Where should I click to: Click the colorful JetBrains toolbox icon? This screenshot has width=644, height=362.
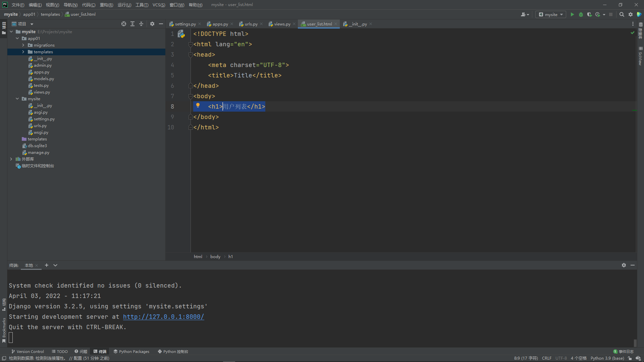coord(639,14)
